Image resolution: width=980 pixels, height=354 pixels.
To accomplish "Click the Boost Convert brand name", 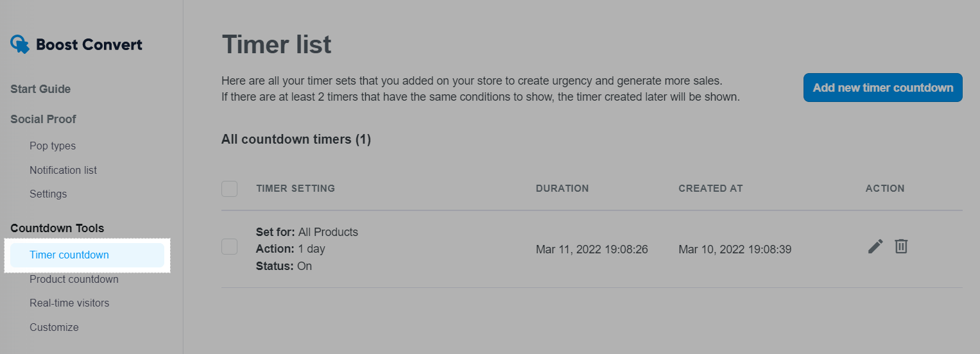I will coord(89,44).
